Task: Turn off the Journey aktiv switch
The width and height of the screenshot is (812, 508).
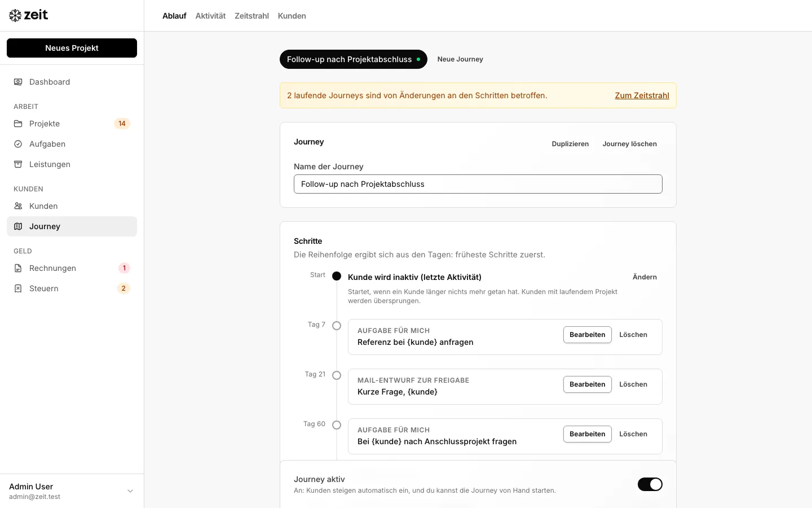Action: click(650, 484)
